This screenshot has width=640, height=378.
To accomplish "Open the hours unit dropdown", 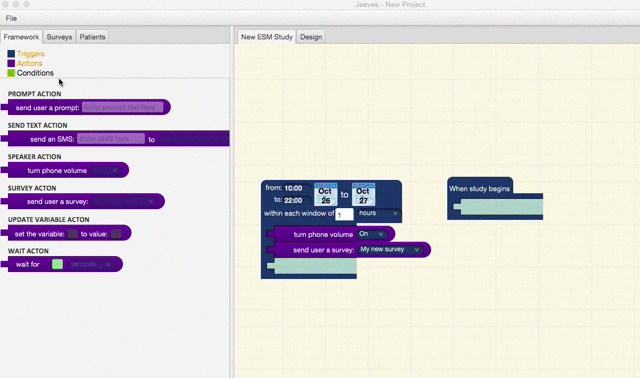I will point(378,213).
